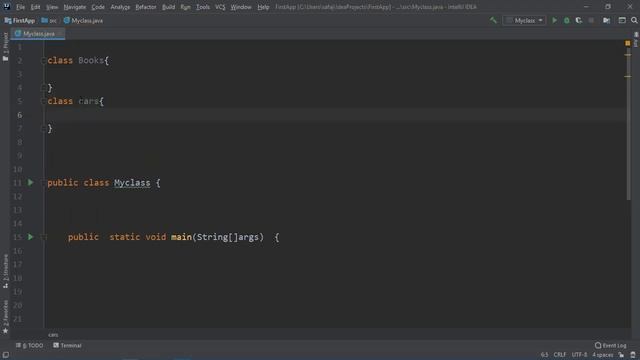
Task: Open the Structure tool window sidebar
Action: click(5, 271)
